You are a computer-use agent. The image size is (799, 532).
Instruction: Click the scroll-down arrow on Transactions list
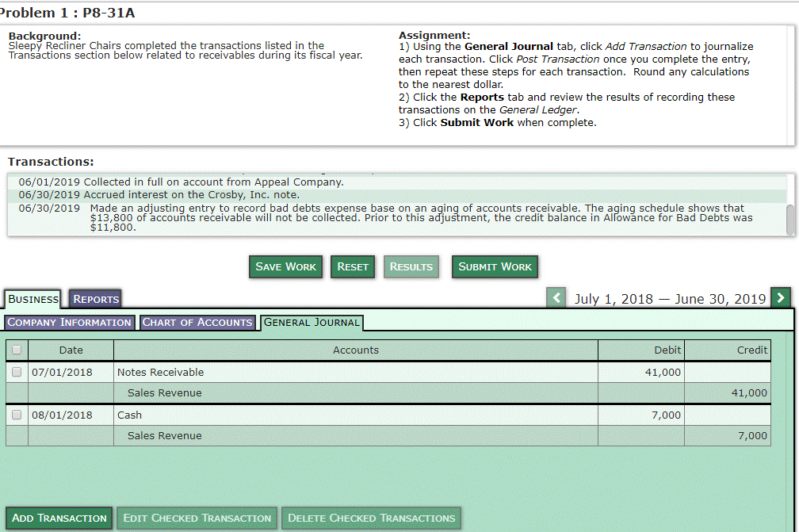click(x=789, y=232)
